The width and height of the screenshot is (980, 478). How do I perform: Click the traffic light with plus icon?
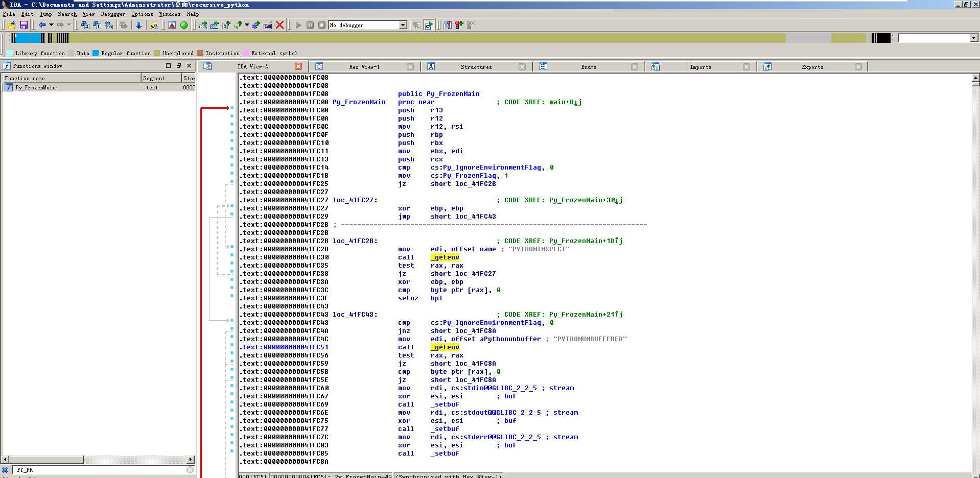click(x=459, y=25)
